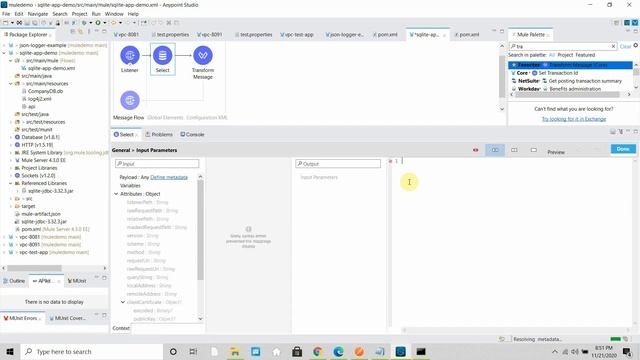Open the notification center icon
This screenshot has height=360, width=640.
click(627, 351)
